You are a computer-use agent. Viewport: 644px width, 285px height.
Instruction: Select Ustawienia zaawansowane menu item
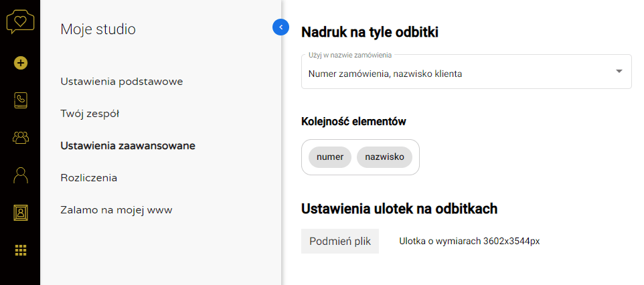click(x=128, y=146)
